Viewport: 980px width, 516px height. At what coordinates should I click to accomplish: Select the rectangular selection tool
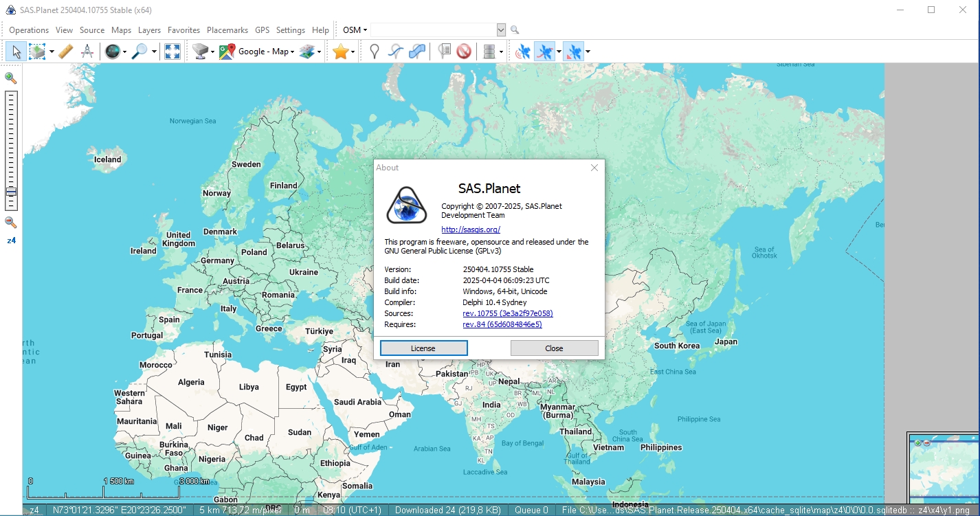click(37, 51)
